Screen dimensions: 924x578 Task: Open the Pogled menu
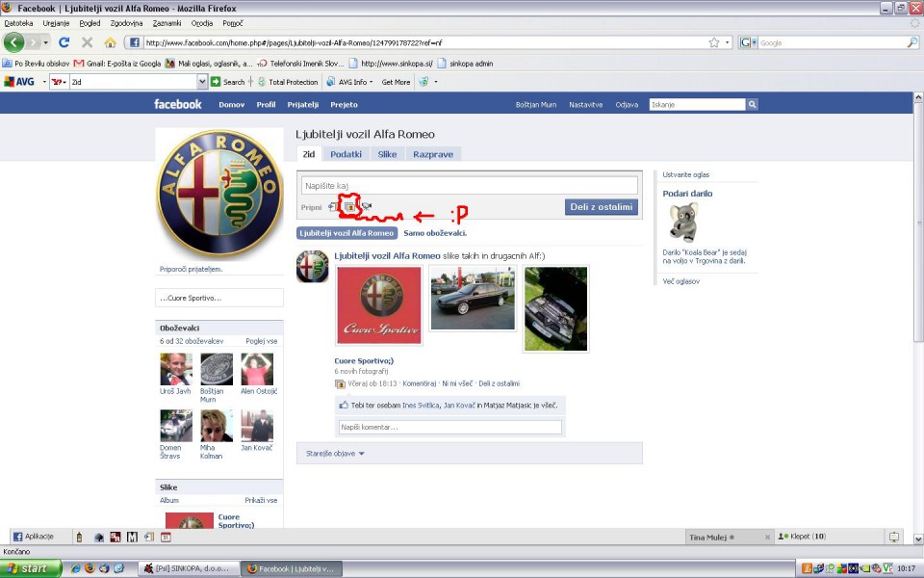[90, 23]
